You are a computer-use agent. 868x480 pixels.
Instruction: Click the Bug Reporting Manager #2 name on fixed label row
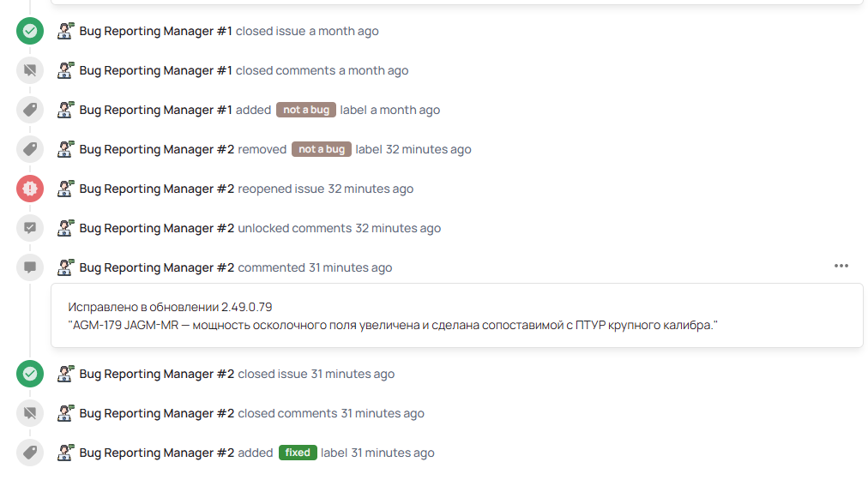point(157,453)
